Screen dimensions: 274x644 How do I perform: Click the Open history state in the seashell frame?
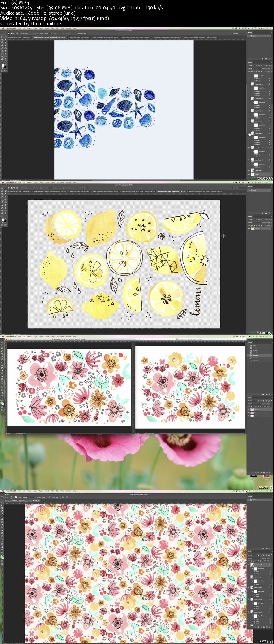(x=259, y=36)
